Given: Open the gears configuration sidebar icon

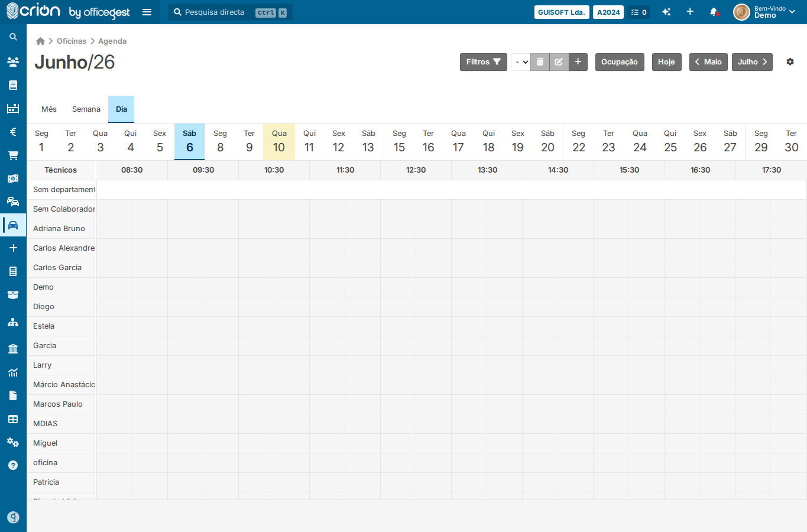Looking at the screenshot, I should click(x=13, y=442).
